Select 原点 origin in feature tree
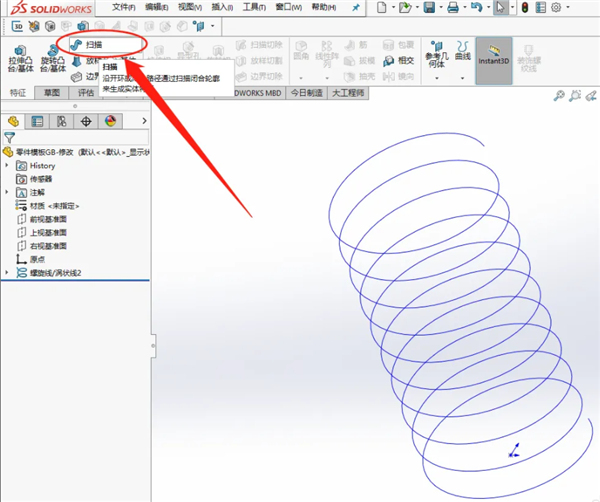This screenshot has width=600, height=502. [x=38, y=259]
